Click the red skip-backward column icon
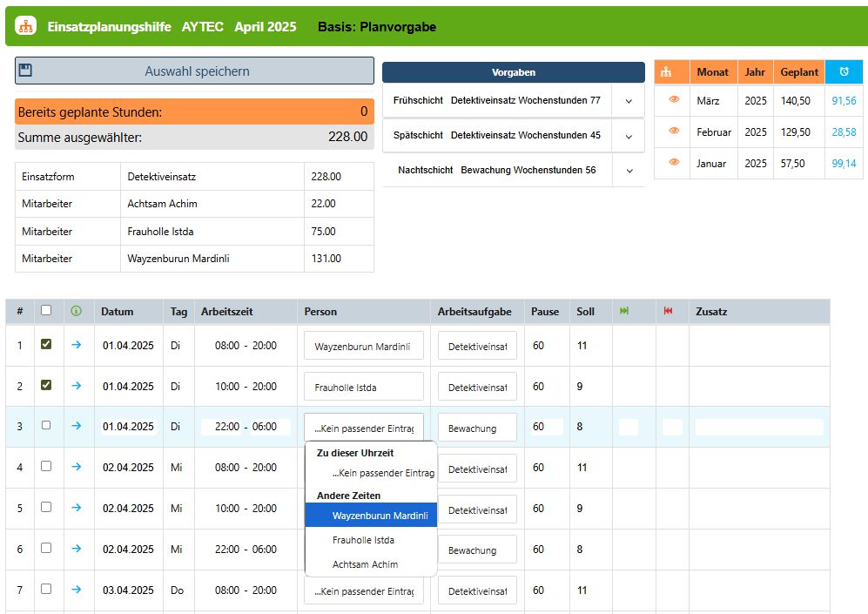This screenshot has width=868, height=614. 668,311
